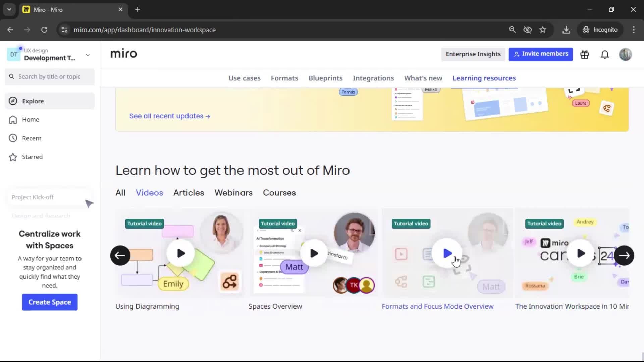Open the tab search dropdown
Screen dimensions: 644x362
pyautogui.click(x=9, y=10)
